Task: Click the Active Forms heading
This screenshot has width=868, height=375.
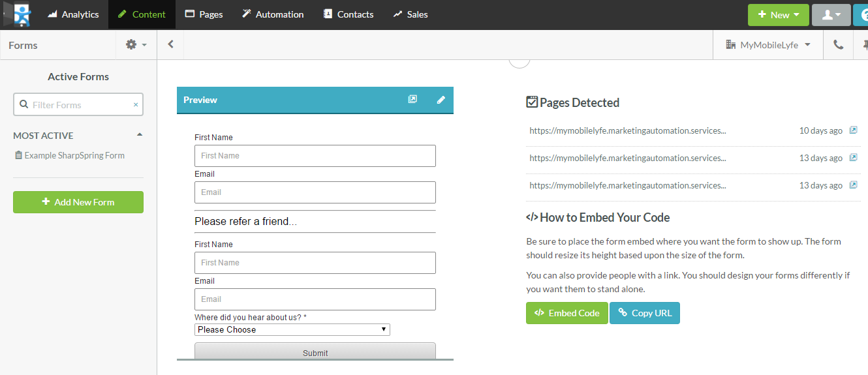Action: 78,76
